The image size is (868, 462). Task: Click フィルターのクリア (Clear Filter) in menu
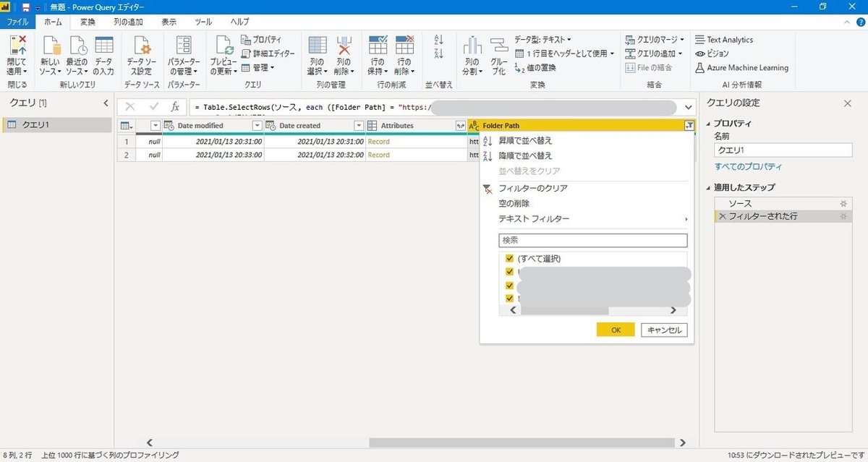click(532, 188)
